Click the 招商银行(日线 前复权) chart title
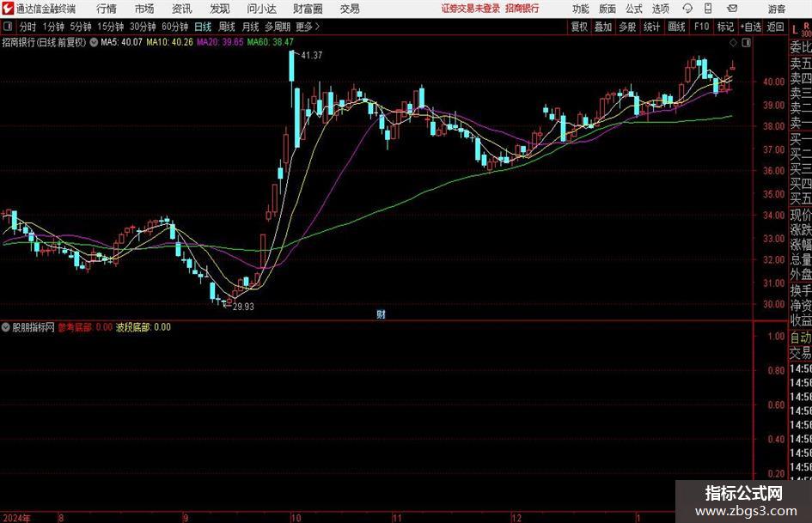 [x=44, y=42]
